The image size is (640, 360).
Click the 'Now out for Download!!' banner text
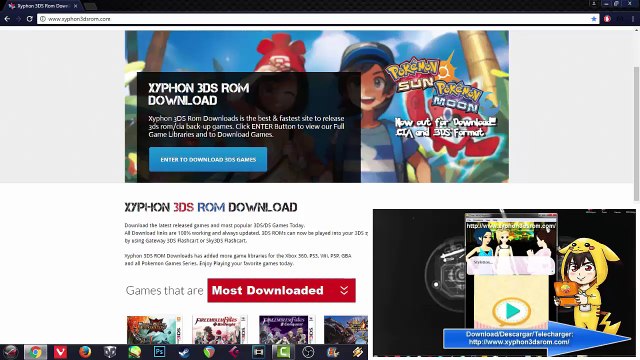click(445, 122)
